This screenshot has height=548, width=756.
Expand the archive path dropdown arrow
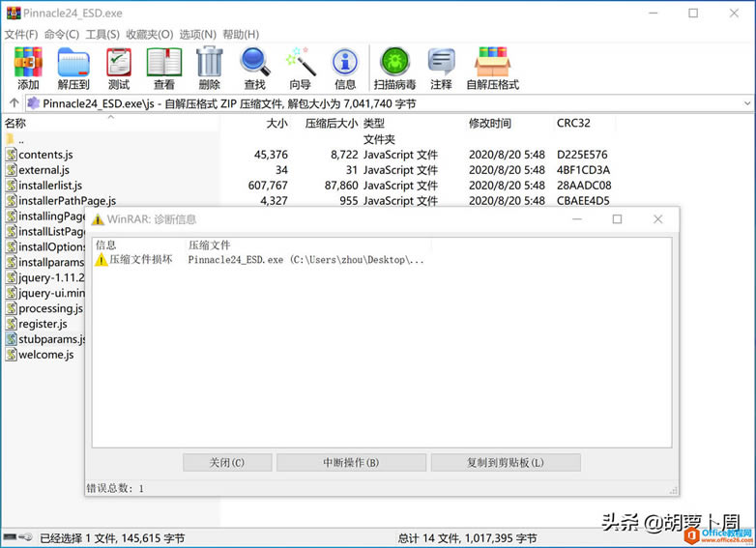[747, 103]
